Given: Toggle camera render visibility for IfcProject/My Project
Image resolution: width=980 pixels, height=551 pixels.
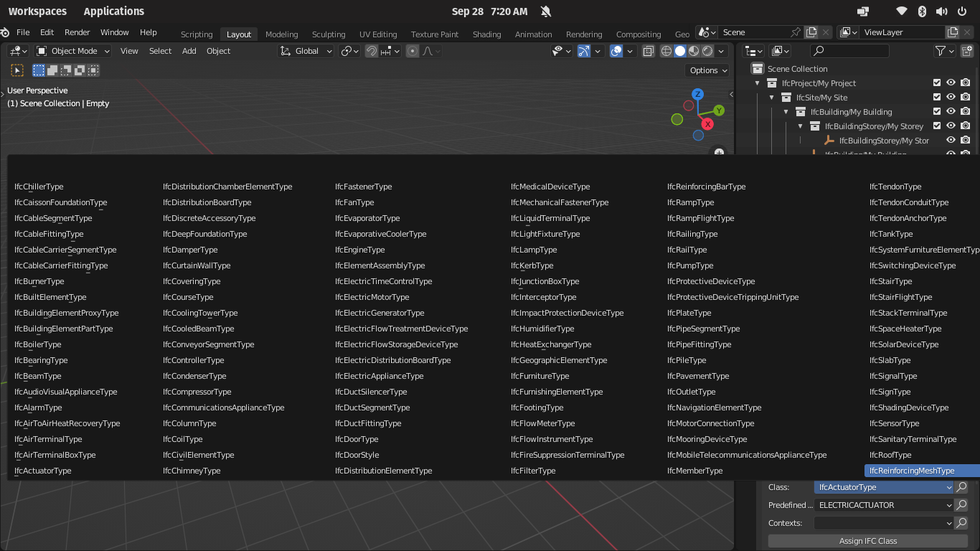Looking at the screenshot, I should click(x=965, y=83).
